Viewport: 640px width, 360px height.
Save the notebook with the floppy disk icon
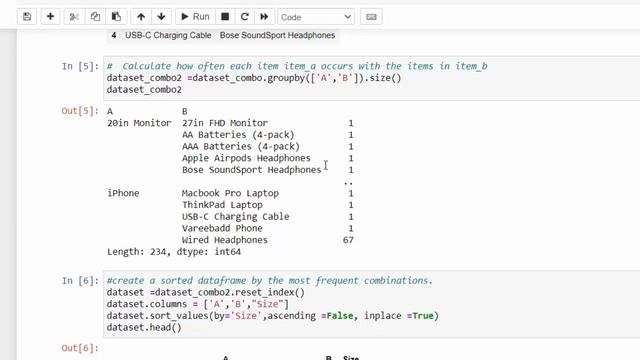(27, 17)
